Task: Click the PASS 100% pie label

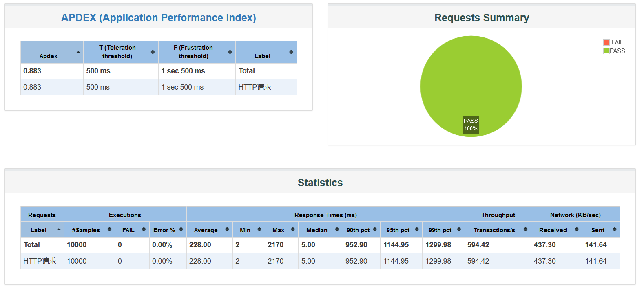Action: pyautogui.click(x=471, y=125)
